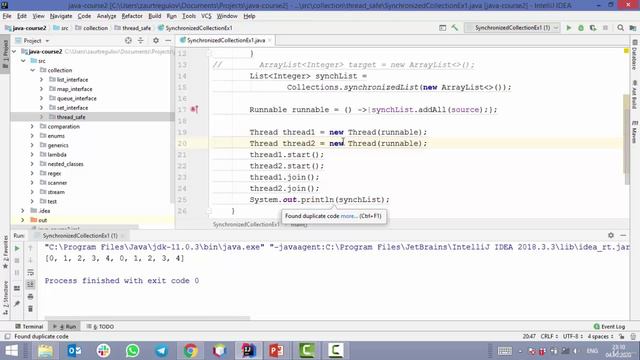The width and height of the screenshot is (640, 360).
Task: Open Project view mode dropdown
Action: (32, 40)
